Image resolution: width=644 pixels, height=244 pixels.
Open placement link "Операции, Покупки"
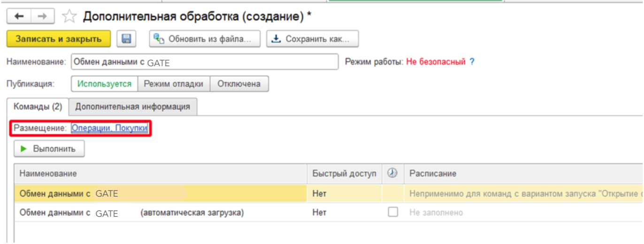coord(109,128)
